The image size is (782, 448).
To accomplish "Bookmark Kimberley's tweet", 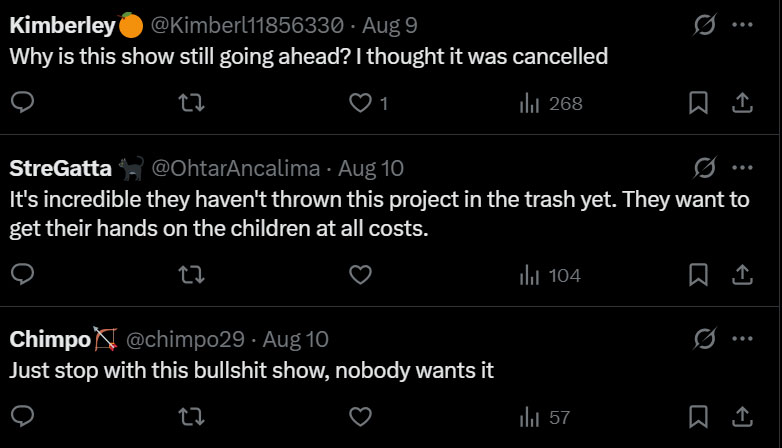I will (700, 103).
